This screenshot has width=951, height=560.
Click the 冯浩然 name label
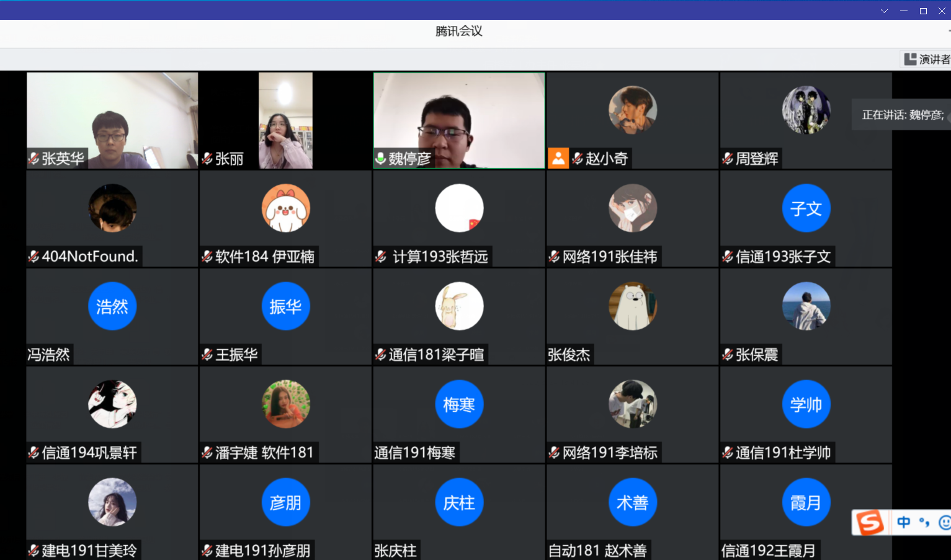coord(49,355)
